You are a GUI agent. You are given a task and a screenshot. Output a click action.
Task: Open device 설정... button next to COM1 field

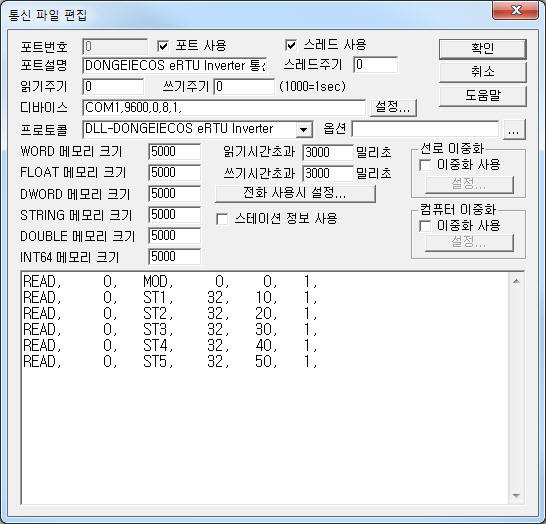click(392, 107)
